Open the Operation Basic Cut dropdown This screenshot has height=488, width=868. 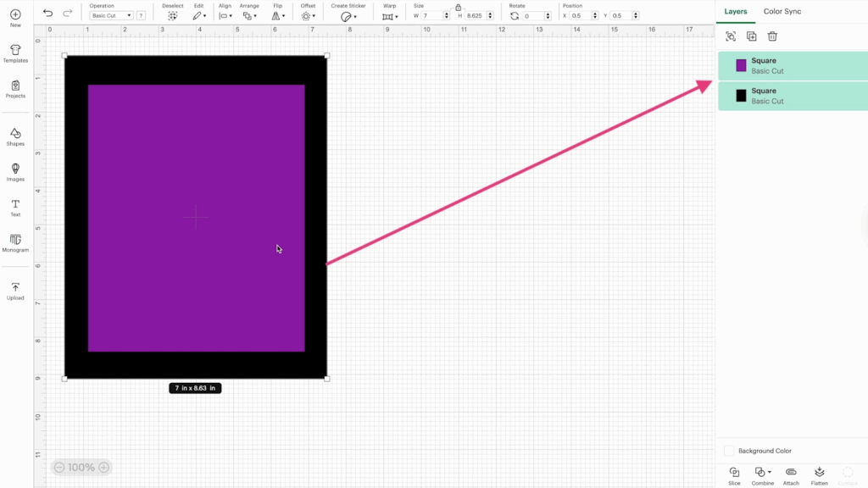click(111, 15)
